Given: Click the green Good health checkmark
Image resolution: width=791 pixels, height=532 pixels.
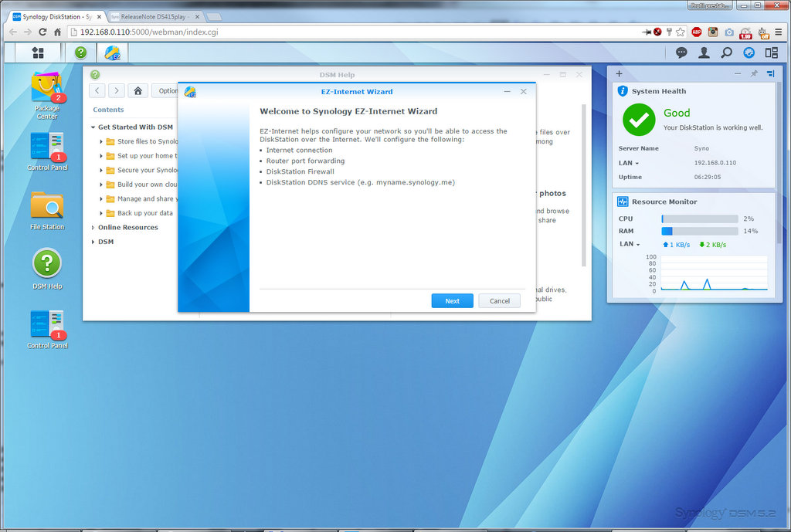Looking at the screenshot, I should point(639,120).
